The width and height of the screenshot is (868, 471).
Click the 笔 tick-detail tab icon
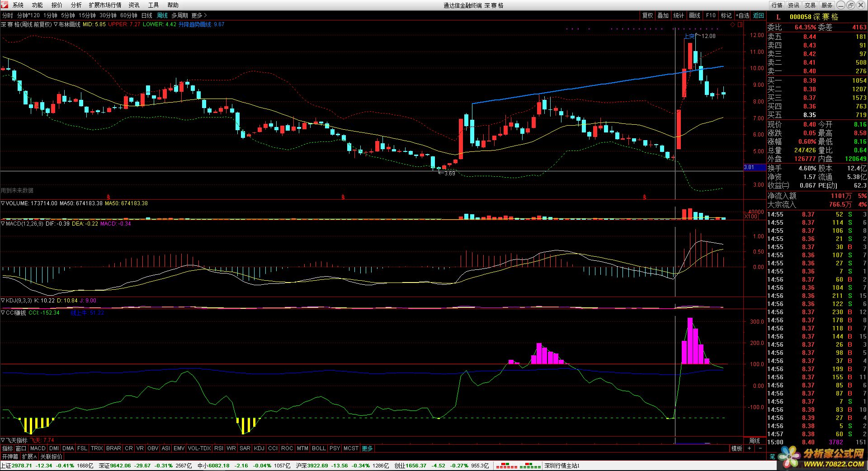pos(772,457)
